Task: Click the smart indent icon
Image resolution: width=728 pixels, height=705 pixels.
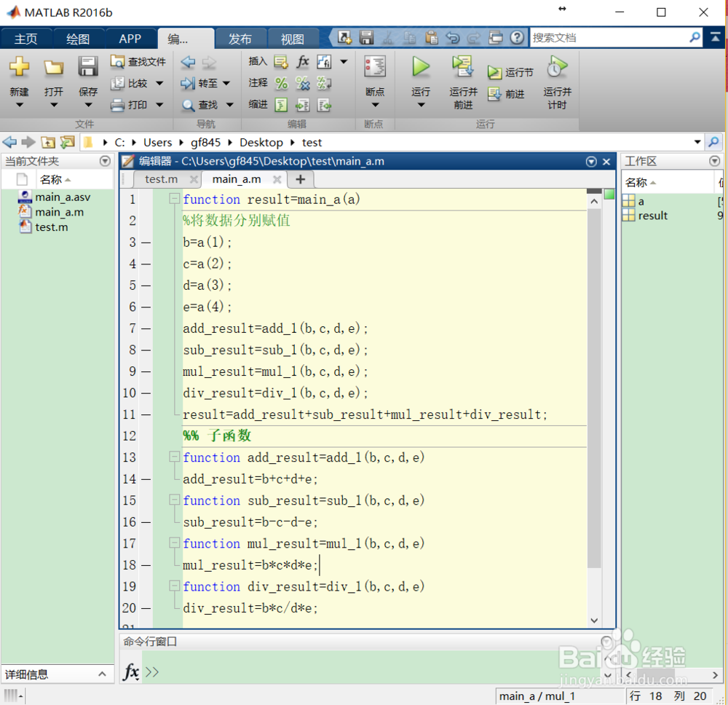Action: (x=281, y=106)
